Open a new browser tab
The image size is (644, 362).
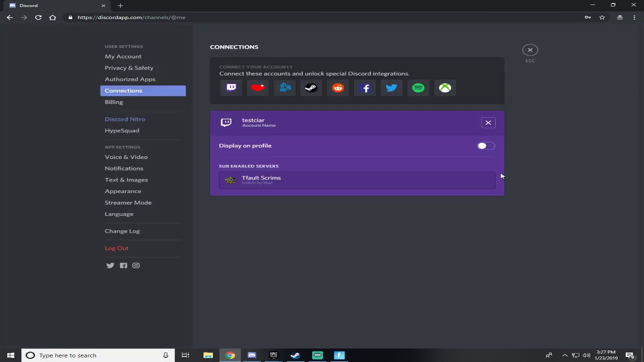tap(120, 6)
